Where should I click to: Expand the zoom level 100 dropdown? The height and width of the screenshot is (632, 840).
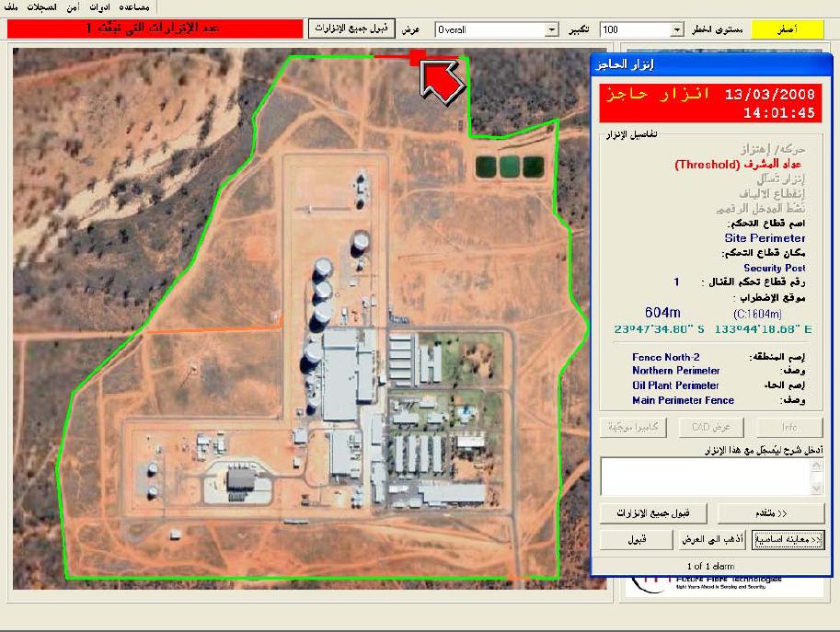677,29
